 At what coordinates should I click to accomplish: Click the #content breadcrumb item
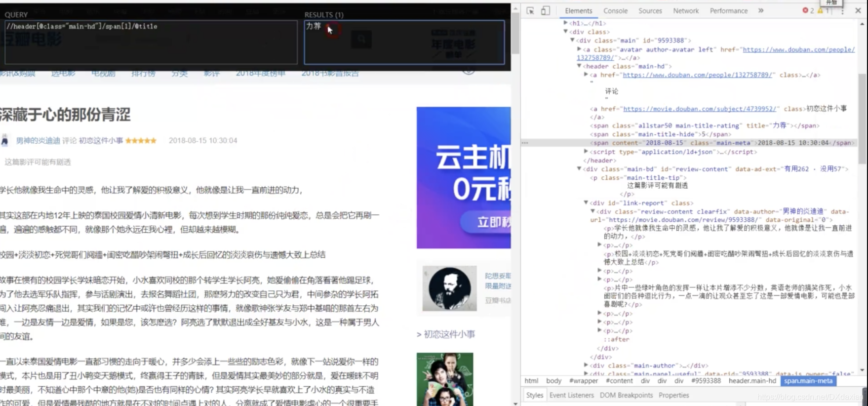[619, 381]
